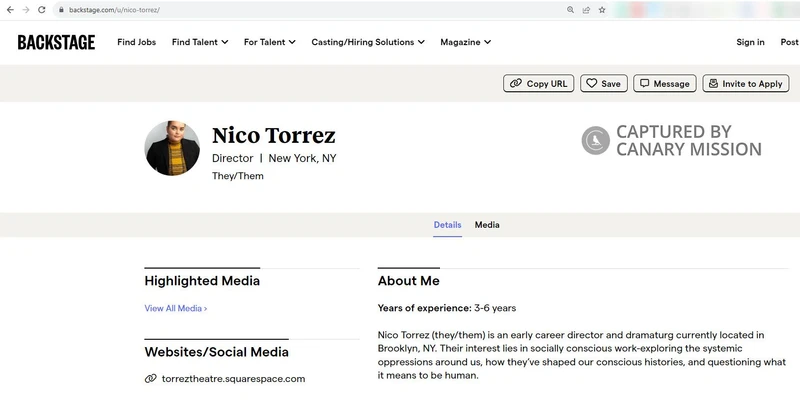The image size is (800, 406).
Task: Click the Nico Torrez name heading
Action: (x=273, y=135)
